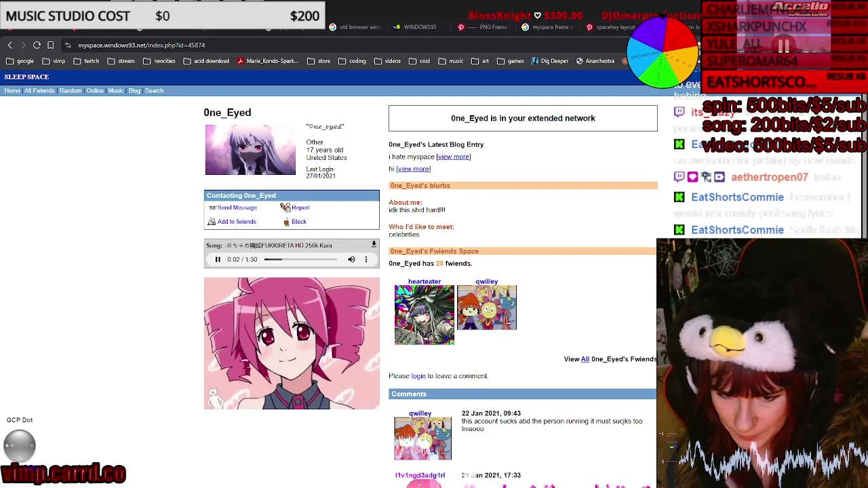Switch to PNG Frame Pinterest tab
This screenshot has width=868, height=488.
click(483, 27)
